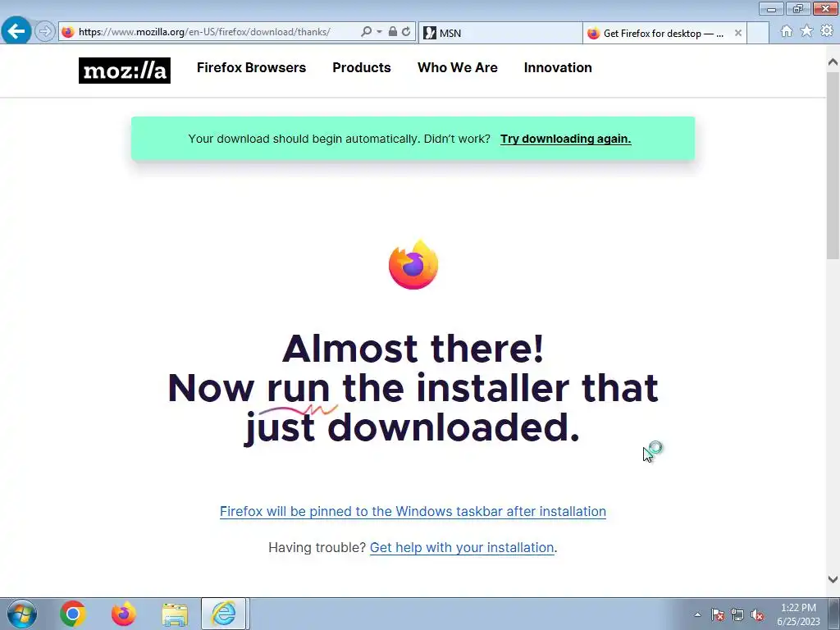Open the address bar dropdown arrow
The image size is (840, 630).
pos(379,32)
